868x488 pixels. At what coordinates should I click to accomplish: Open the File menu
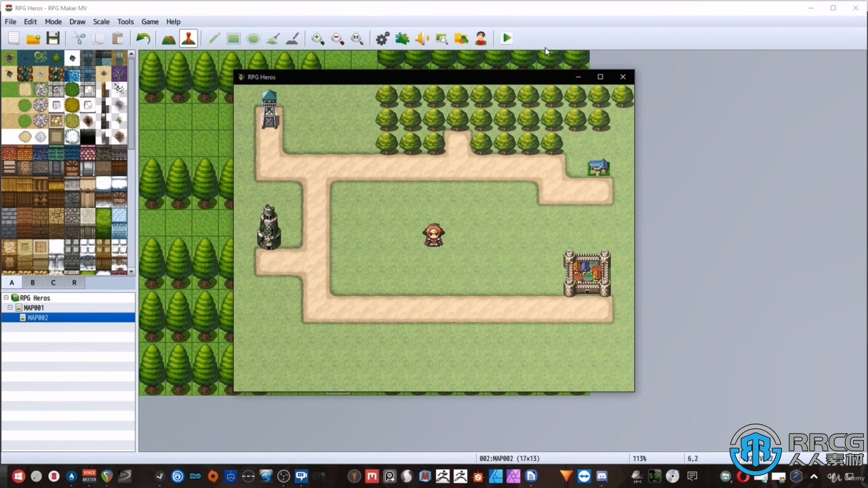11,22
